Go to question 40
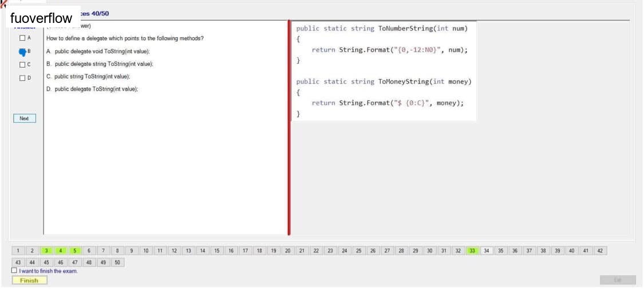This screenshot has width=644, height=289. click(572, 251)
